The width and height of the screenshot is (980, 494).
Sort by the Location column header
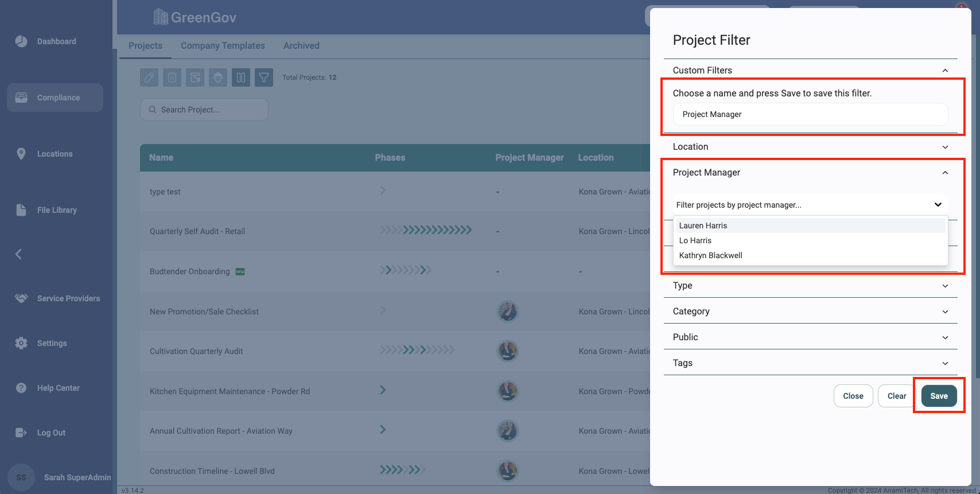[x=596, y=158]
